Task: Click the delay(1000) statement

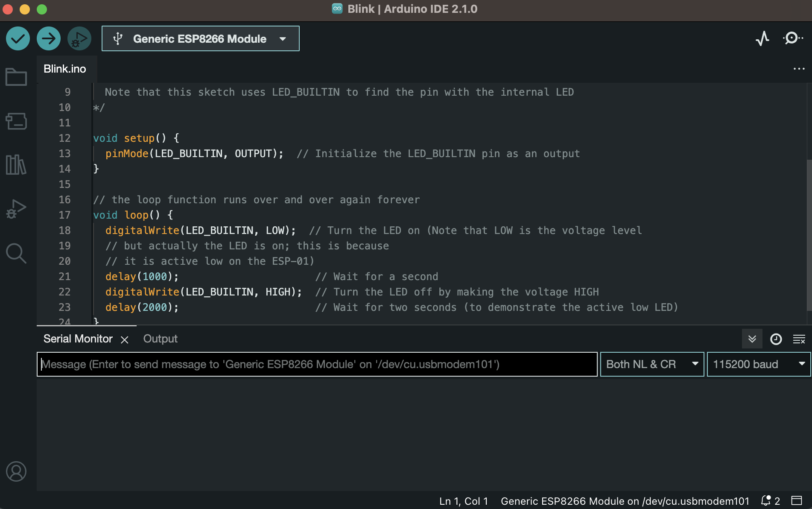Action: point(142,277)
